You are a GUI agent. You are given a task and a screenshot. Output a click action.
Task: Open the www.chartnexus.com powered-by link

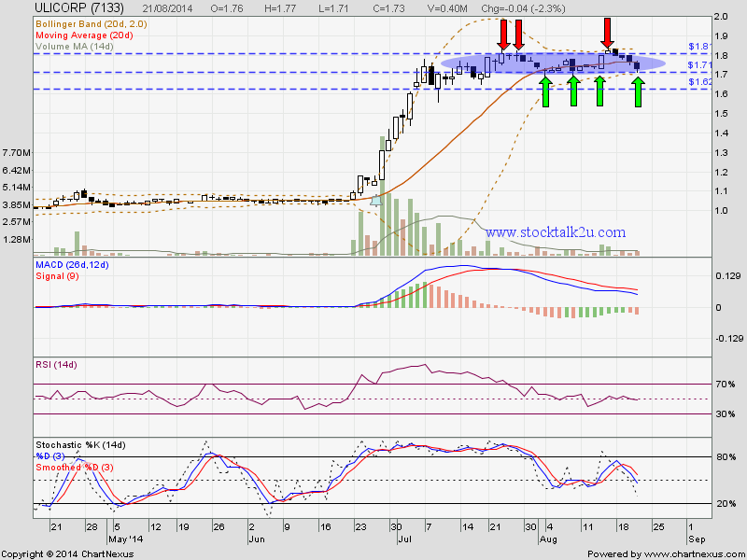coord(693,554)
